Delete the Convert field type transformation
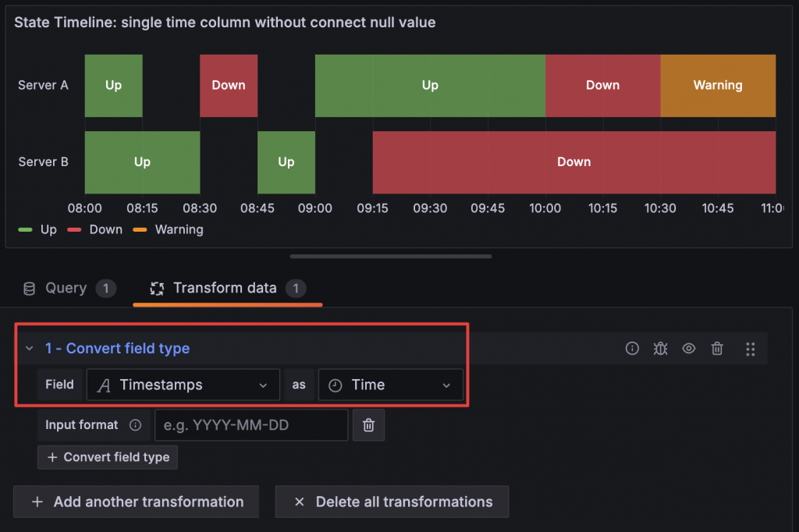The width and height of the screenshot is (799, 532). (x=717, y=349)
